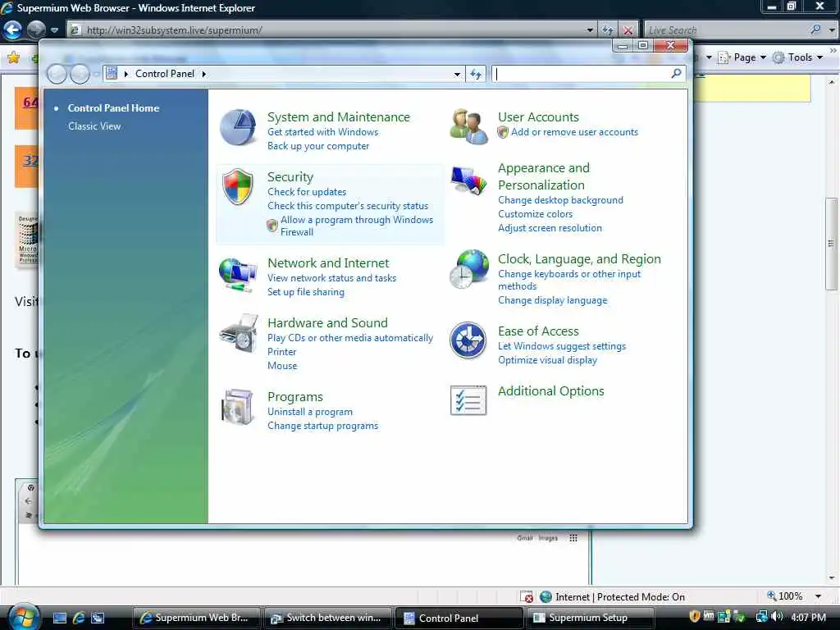Screen dimensions: 840x630
Task: Click the User Accounts people icon
Action: tap(468, 127)
